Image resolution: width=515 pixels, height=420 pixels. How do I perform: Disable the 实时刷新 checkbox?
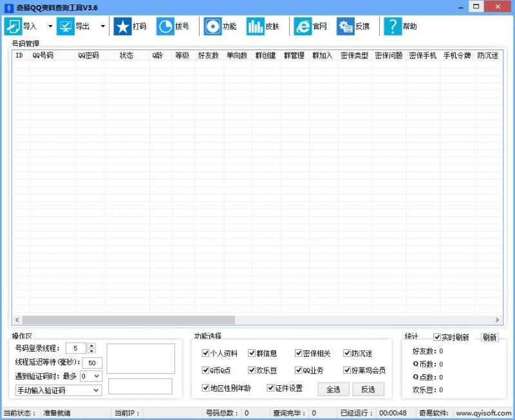437,337
